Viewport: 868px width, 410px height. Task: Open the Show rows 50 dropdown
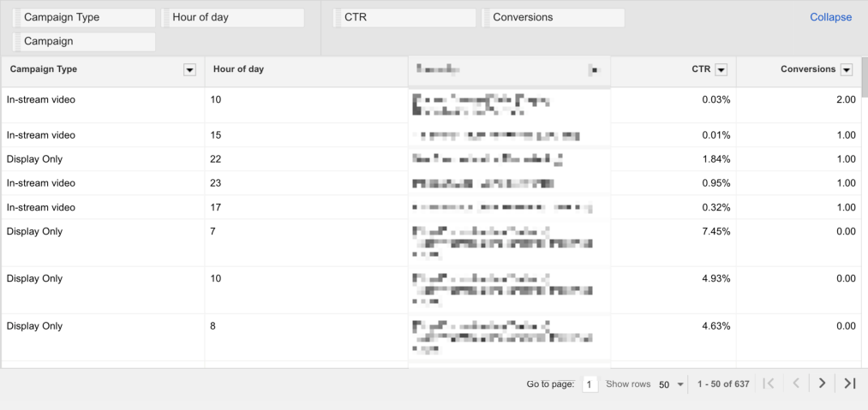(672, 384)
